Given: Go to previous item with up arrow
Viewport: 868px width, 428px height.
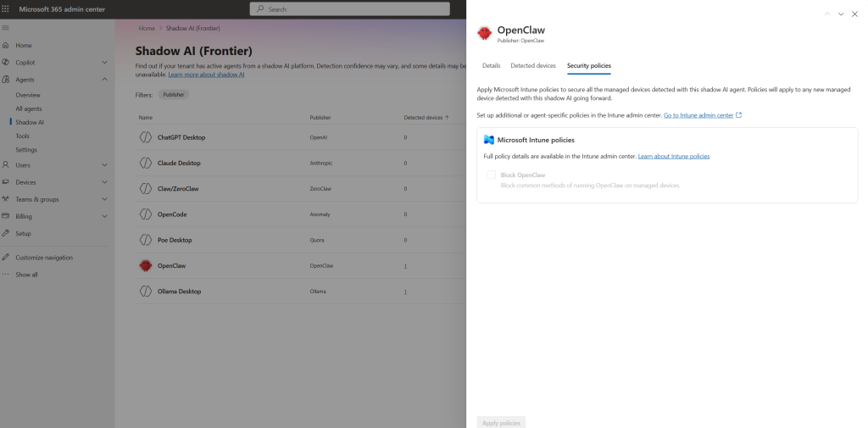Looking at the screenshot, I should pyautogui.click(x=827, y=14).
